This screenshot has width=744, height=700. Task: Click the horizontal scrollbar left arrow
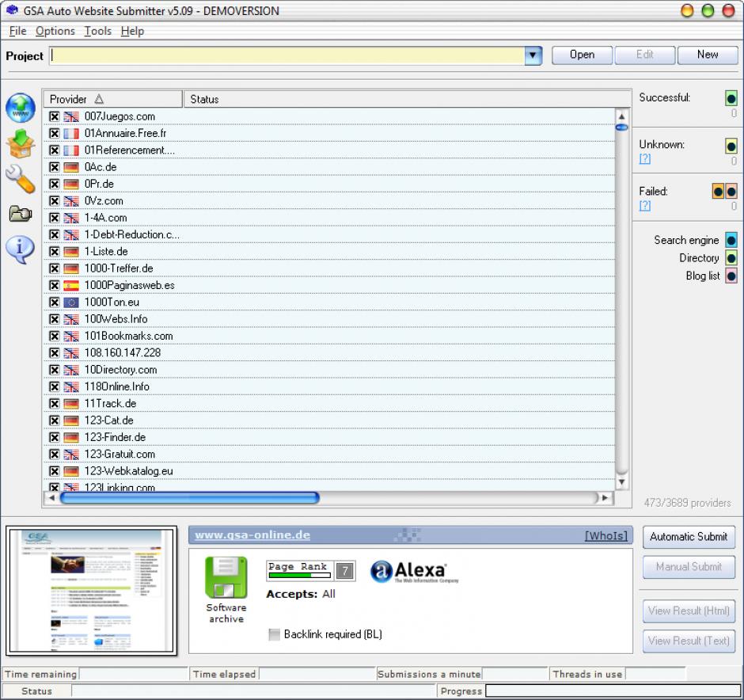coord(51,498)
